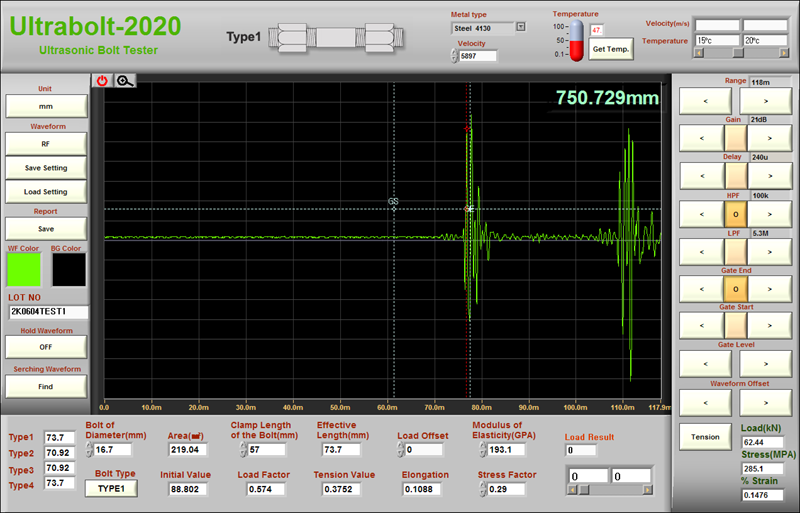Click the Get Temp. button
Viewport: 800px width, 513px height.
coord(611,49)
